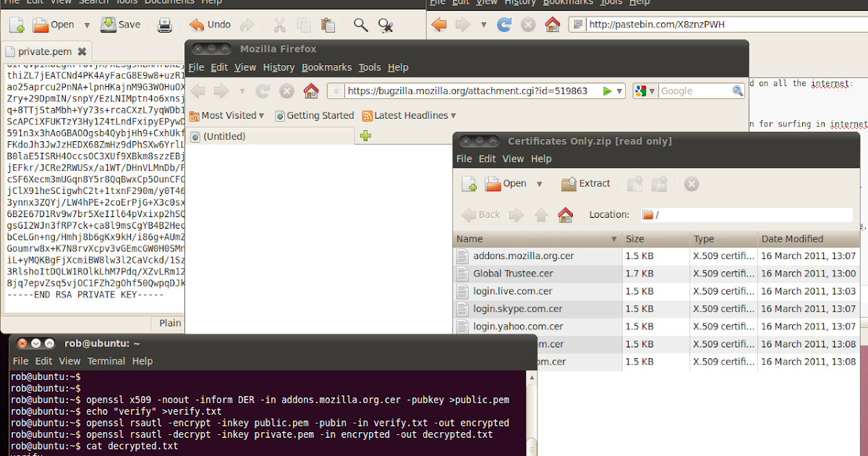Open Help menu in Mozilla Firefox window
This screenshot has height=456, width=868.
click(x=398, y=67)
